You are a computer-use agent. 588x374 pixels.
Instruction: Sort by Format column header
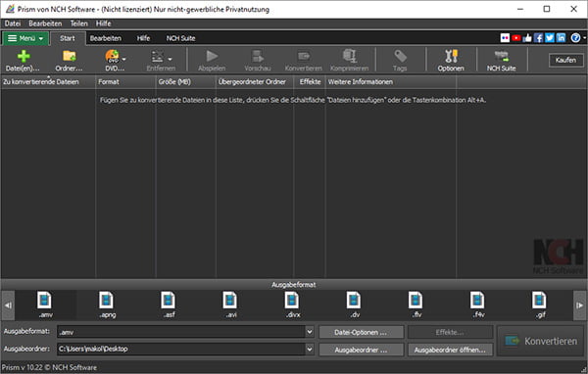125,82
